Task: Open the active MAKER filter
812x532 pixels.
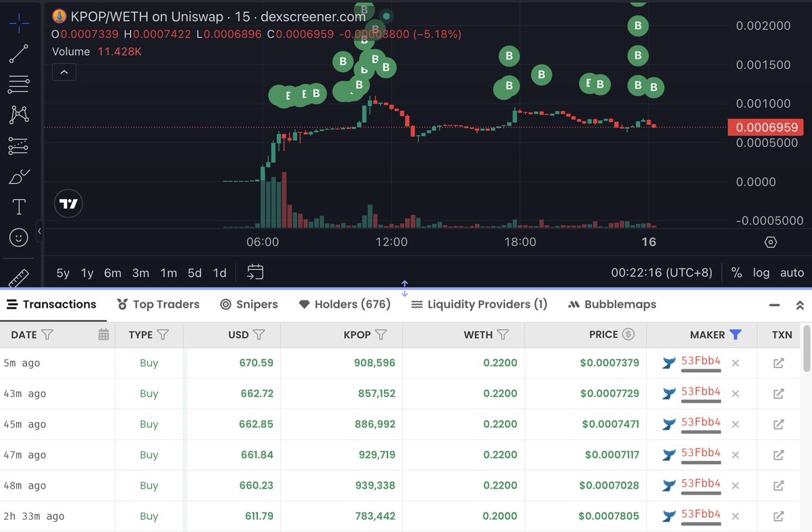Action: (x=735, y=335)
